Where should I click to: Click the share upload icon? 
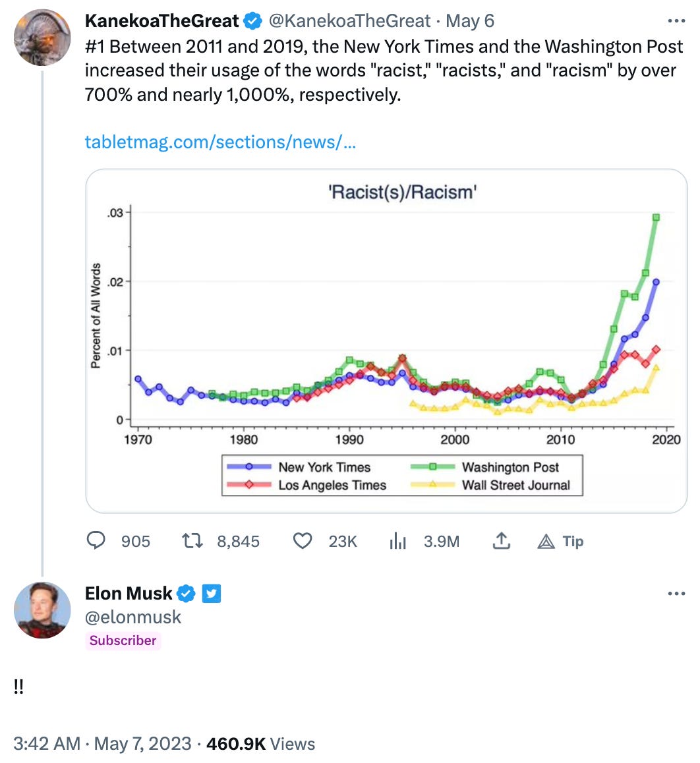502,540
